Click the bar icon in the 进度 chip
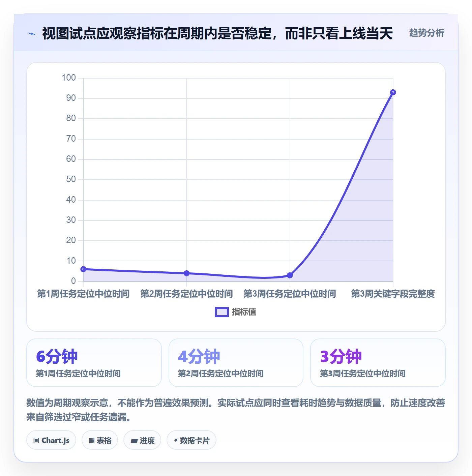The image size is (472, 476). tap(134, 441)
